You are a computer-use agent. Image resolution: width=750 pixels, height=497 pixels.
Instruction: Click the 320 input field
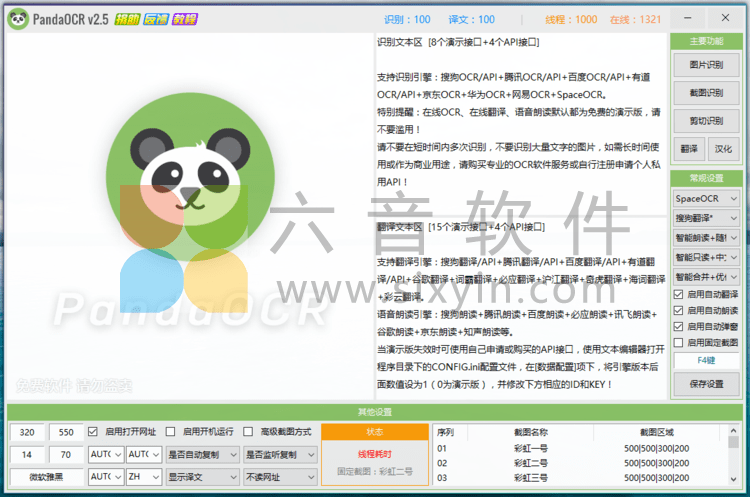click(x=27, y=432)
